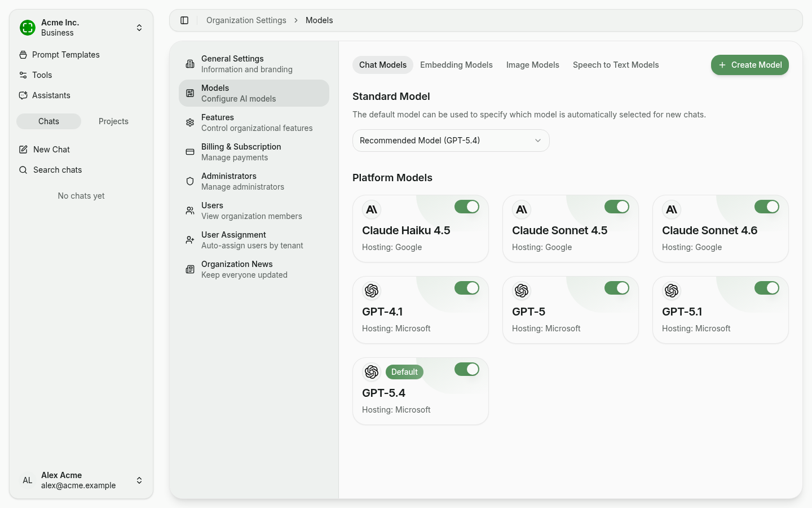Switch to the Chat Models tab
812x508 pixels.
click(383, 65)
